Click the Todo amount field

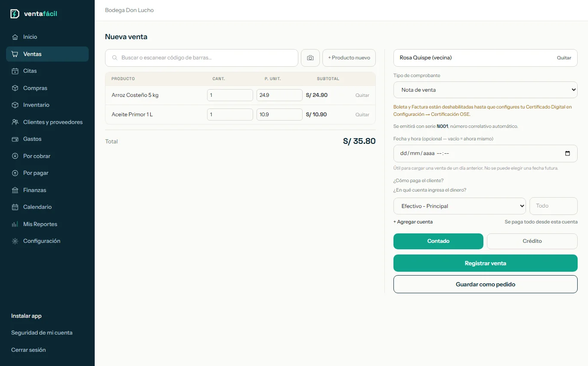554,206
